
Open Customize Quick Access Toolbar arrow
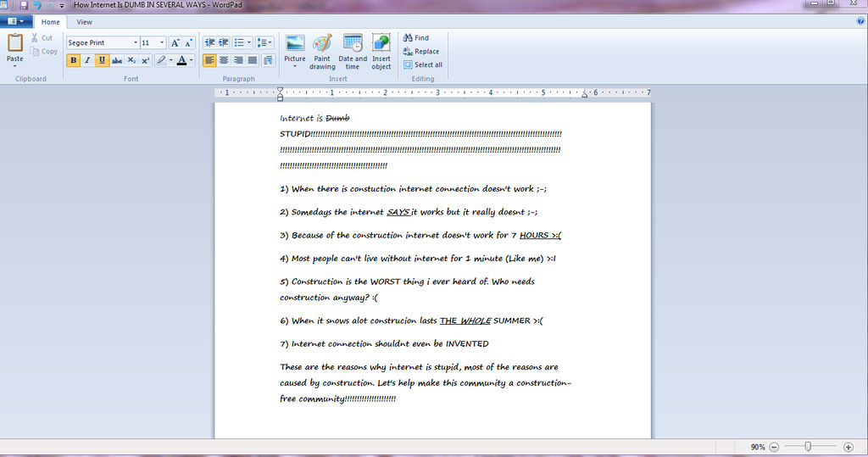pyautogui.click(x=61, y=6)
